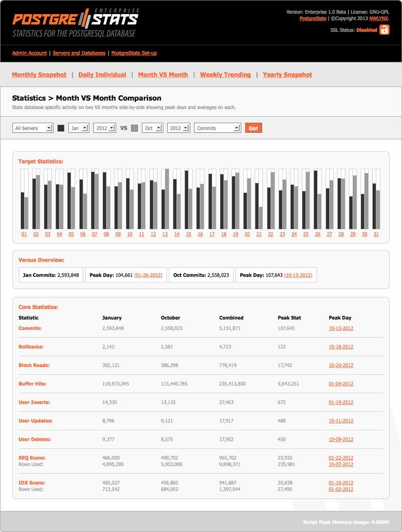Image resolution: width=402 pixels, height=532 pixels.
Task: Open the Commits statistic dropdown
Action: tap(219, 128)
